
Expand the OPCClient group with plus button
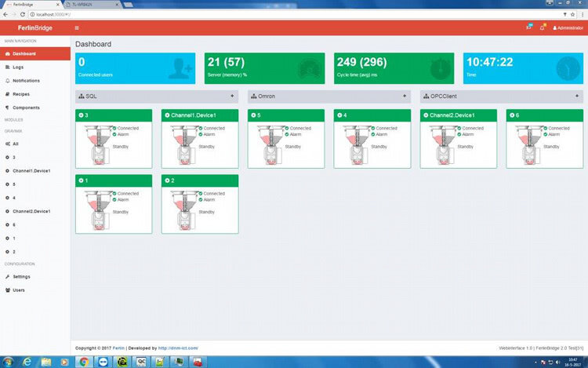point(577,96)
